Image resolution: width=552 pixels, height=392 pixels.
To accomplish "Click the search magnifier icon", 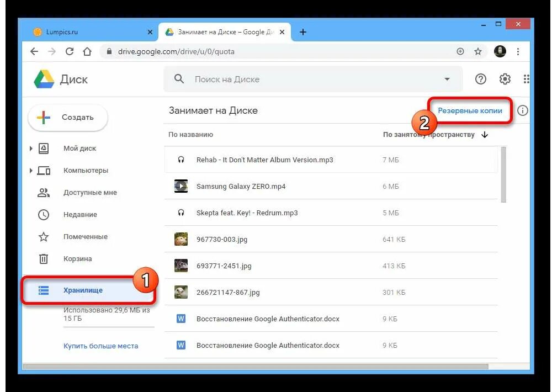I will click(x=179, y=79).
